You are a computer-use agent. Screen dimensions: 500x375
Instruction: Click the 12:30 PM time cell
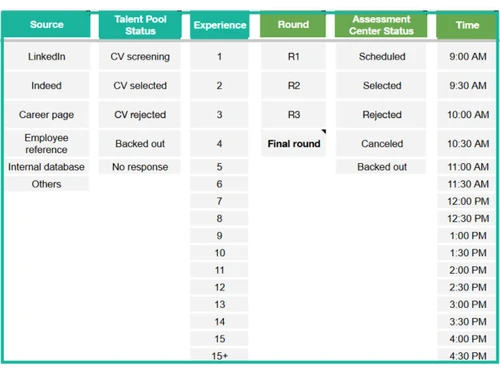click(x=467, y=218)
